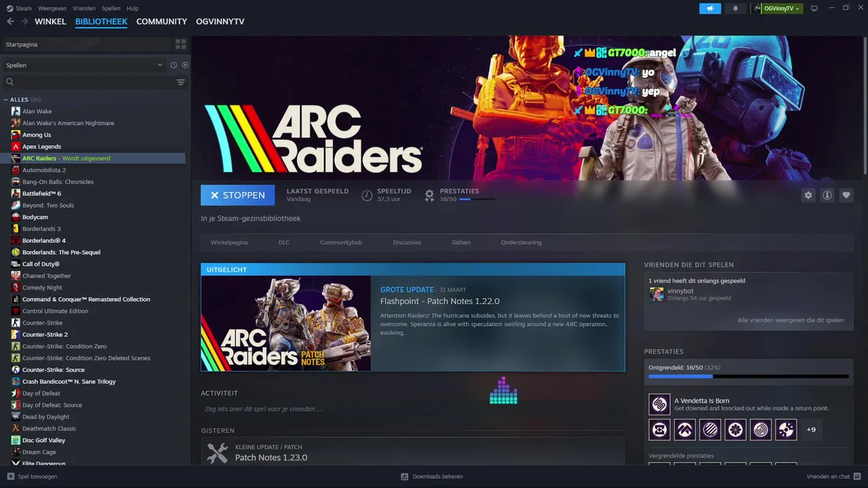
Task: Click the small Prestaties 16/50 progress bar
Action: point(477,199)
